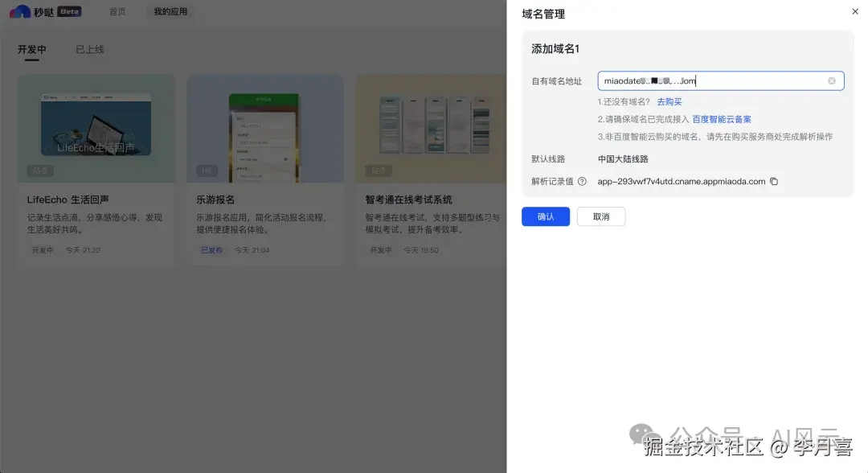Click the help question mark beside 解析记录值
Screen dimensions: 868x473
pyautogui.click(x=581, y=181)
